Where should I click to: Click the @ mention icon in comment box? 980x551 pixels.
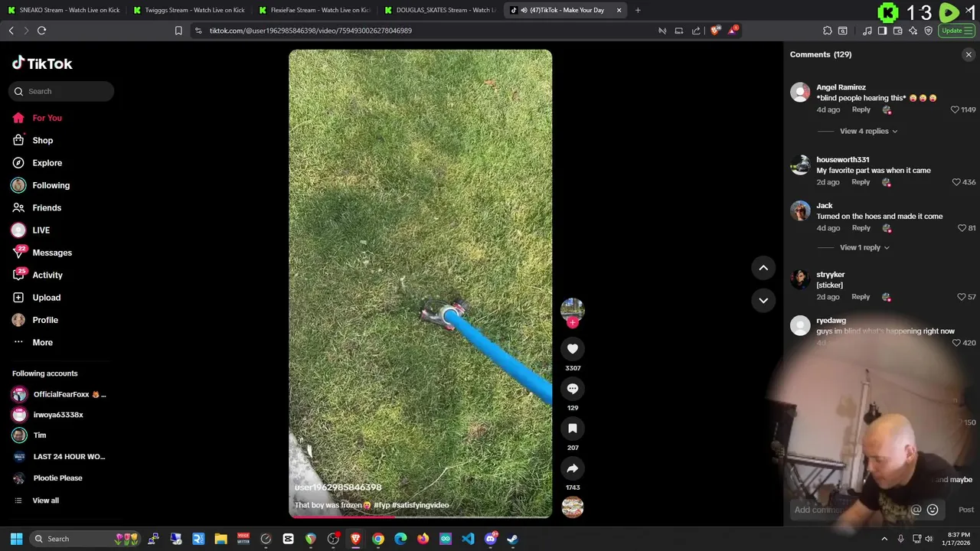[916, 510]
